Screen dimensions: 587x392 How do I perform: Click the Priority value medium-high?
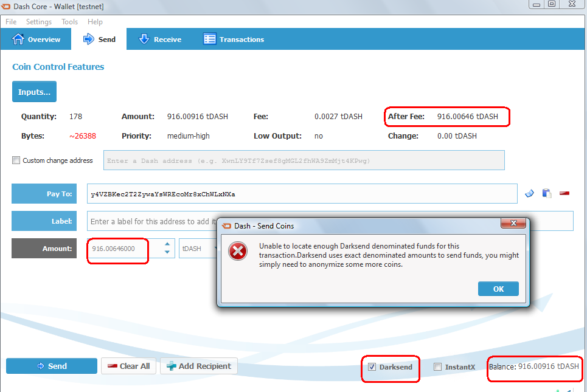click(189, 136)
